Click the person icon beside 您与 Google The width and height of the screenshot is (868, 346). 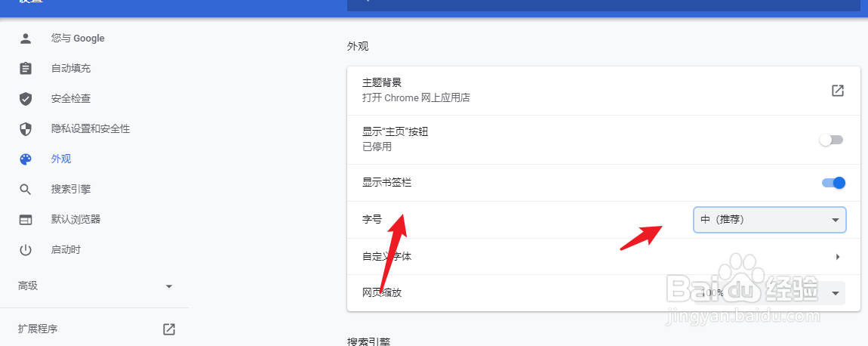26,39
